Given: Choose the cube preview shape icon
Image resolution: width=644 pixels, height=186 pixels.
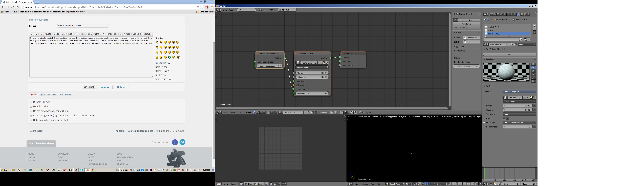Looking at the screenshot, I should [x=533, y=71].
